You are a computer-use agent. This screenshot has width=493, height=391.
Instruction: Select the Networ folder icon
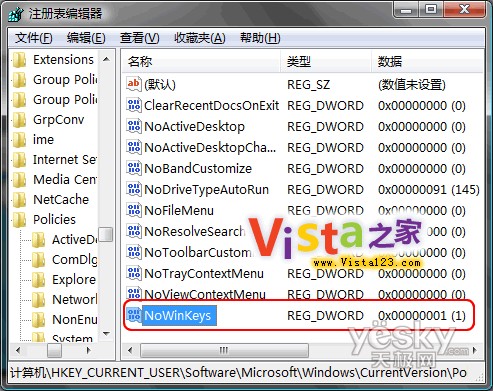(x=39, y=300)
